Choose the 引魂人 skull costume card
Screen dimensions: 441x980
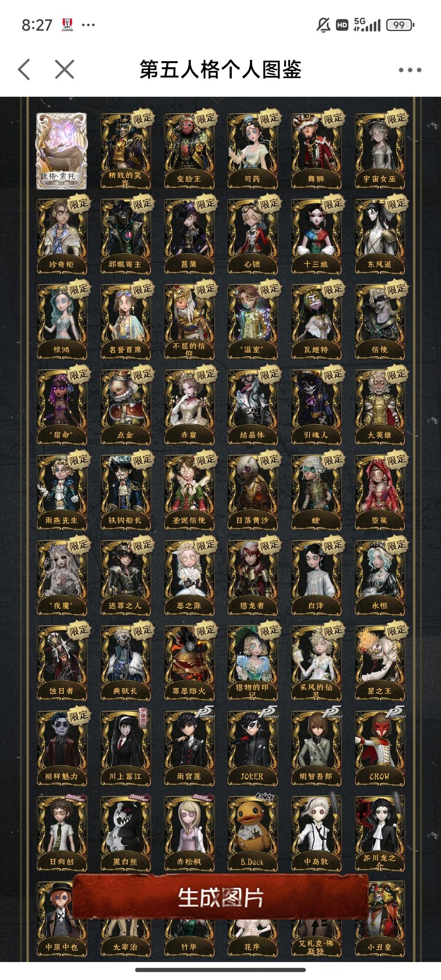[x=316, y=407]
